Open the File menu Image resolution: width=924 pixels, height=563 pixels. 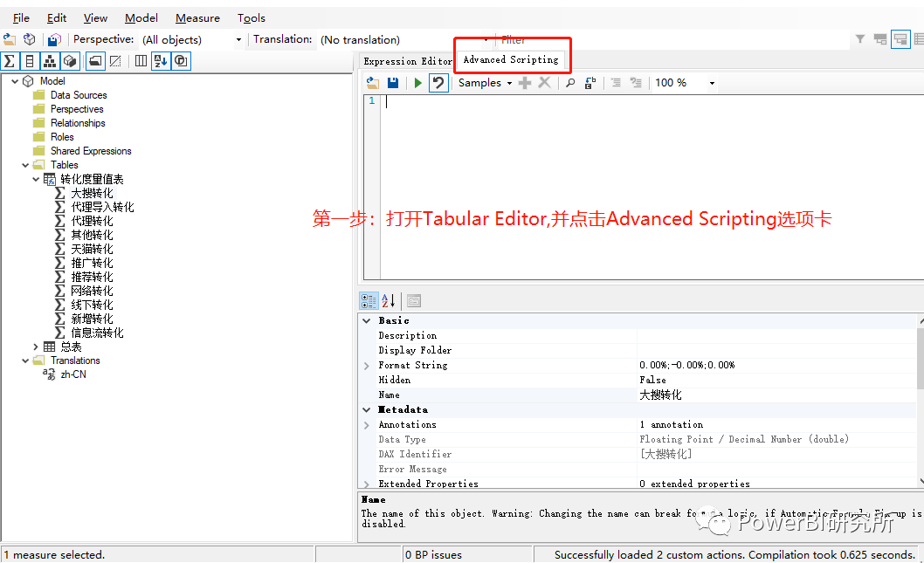point(21,18)
